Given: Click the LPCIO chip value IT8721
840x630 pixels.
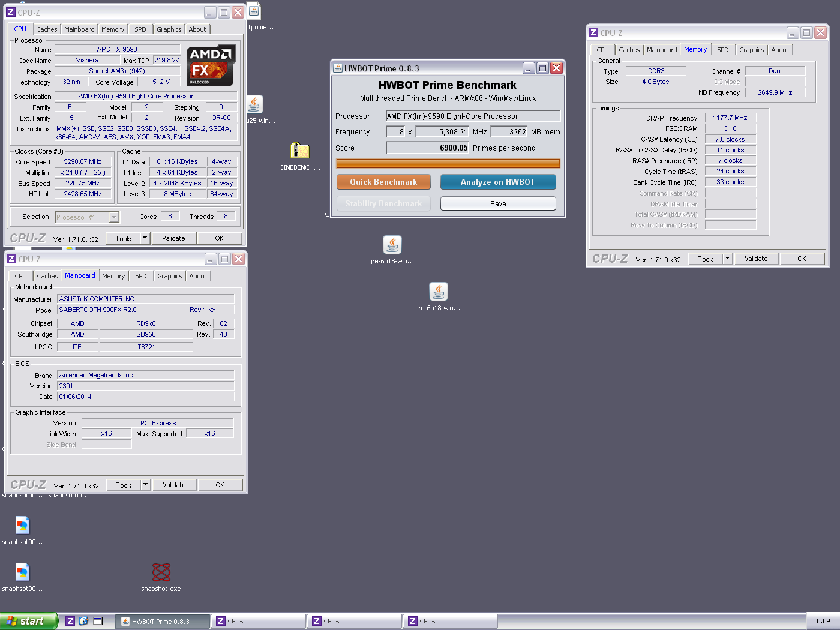Looking at the screenshot, I should click(x=146, y=347).
